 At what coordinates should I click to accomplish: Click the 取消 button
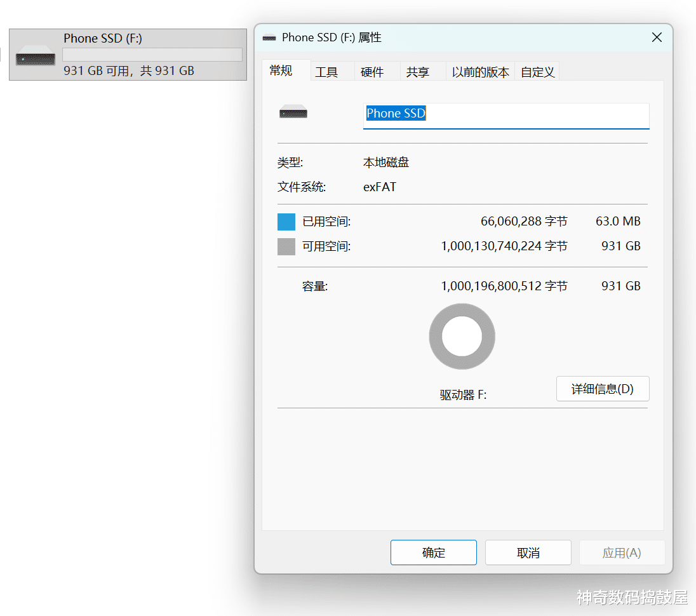[x=528, y=552]
